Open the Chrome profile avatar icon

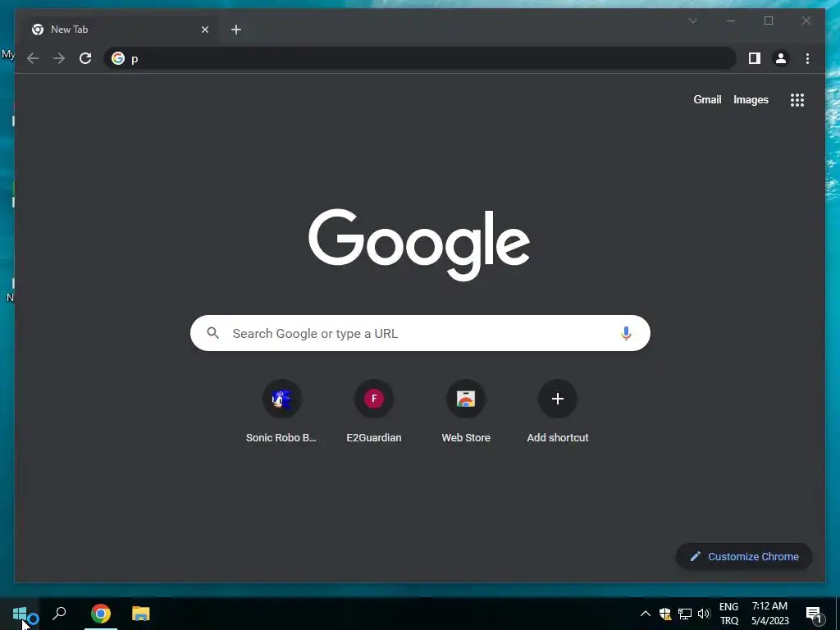(781, 58)
